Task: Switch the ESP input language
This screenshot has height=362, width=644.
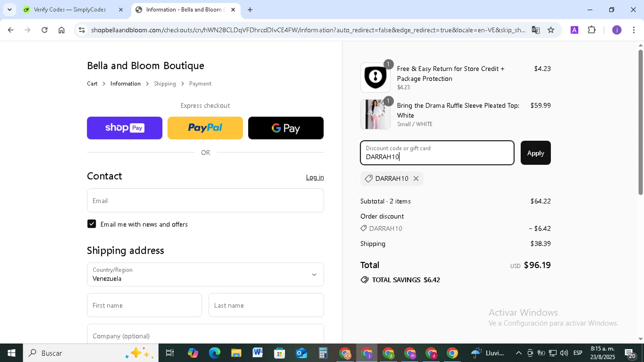Action: point(578,353)
